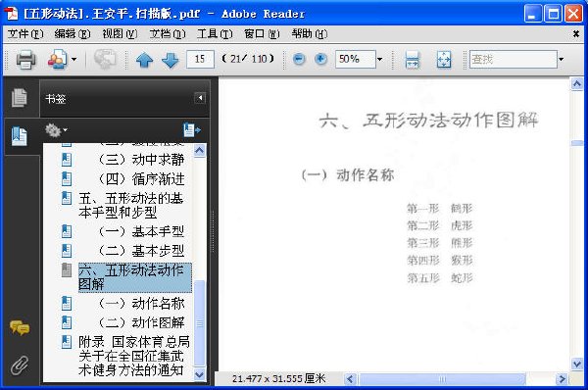Viewport: 588px width, 390px height.
Task: Select highlighted bookmark 六、五形动法动作图解
Action: 135,277
